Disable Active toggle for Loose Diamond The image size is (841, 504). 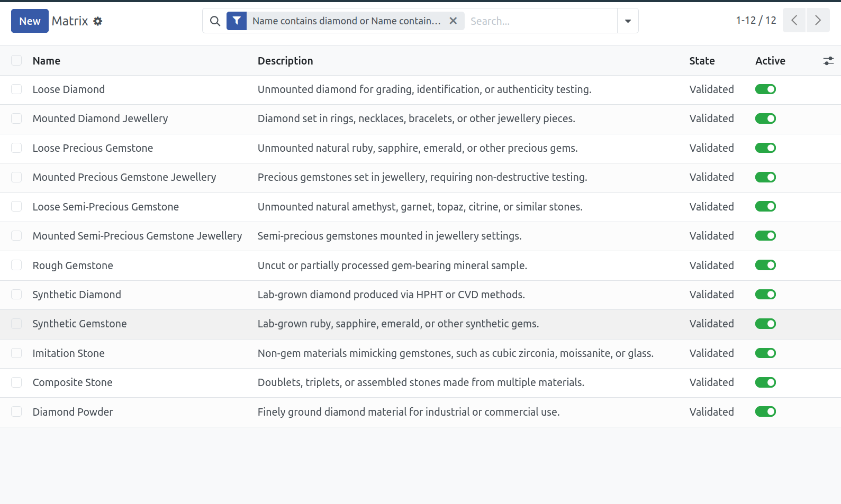[765, 89]
